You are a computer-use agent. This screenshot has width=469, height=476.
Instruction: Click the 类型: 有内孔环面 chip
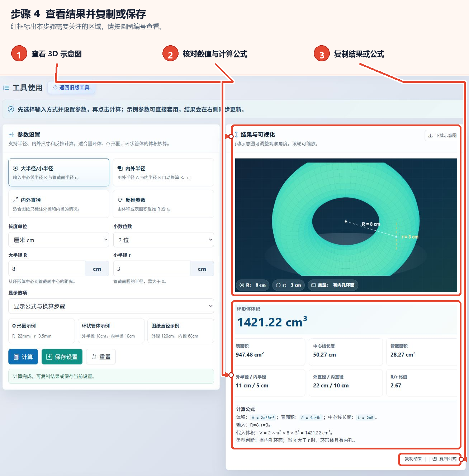coord(333,285)
